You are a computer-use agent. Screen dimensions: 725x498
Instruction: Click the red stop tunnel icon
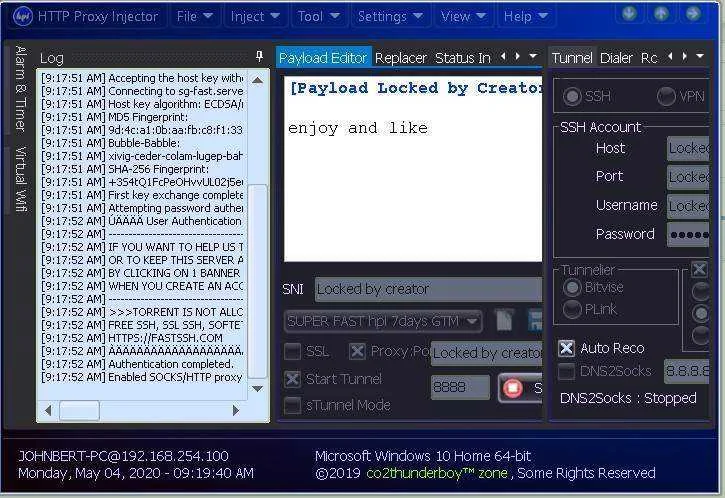click(x=512, y=387)
